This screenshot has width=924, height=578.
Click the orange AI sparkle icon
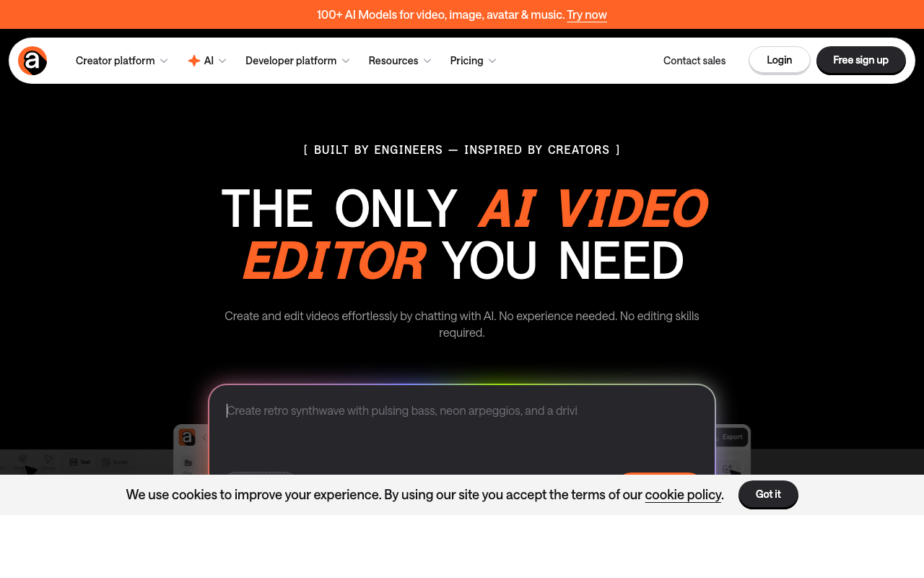tap(193, 61)
